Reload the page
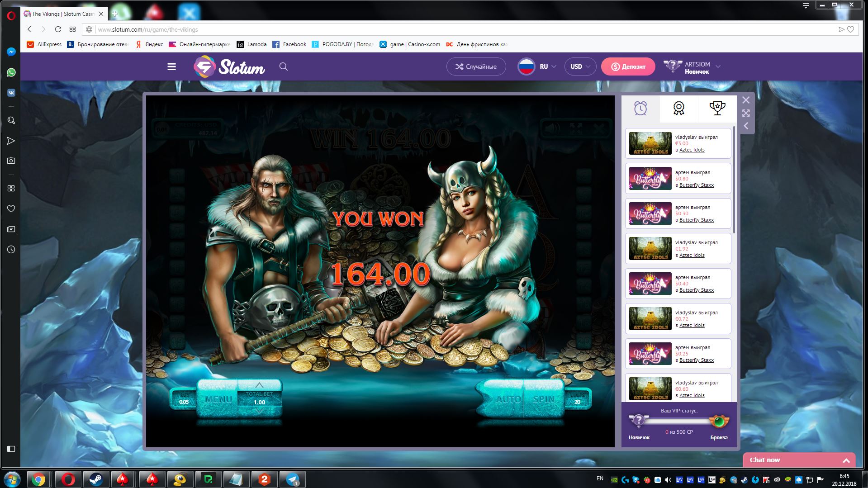This screenshot has height=488, width=868. coord(58,29)
